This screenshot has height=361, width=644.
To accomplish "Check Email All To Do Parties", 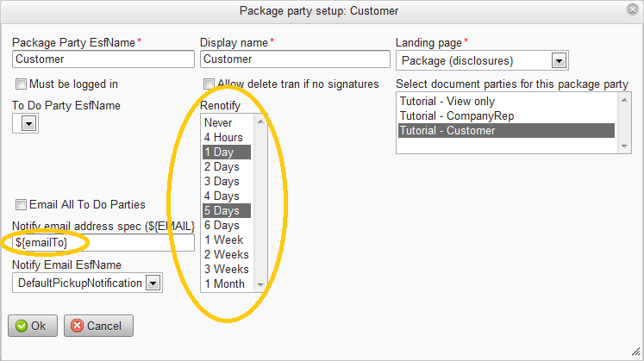I will point(21,205).
